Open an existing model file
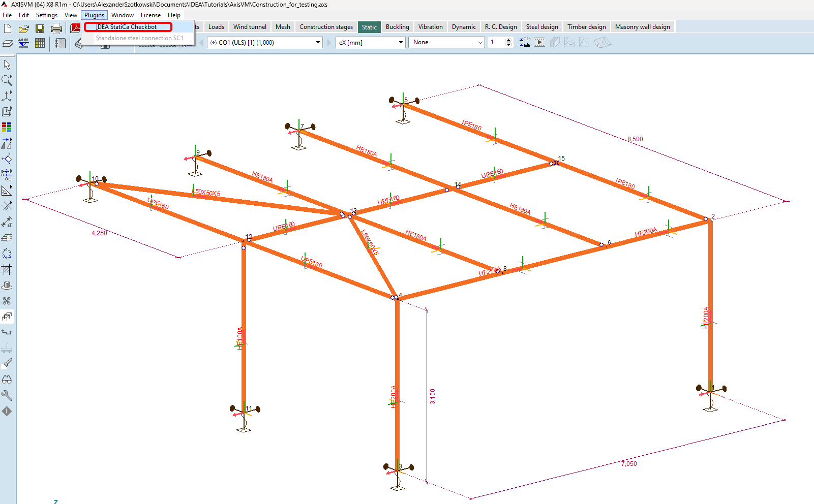Screen dimensions: 814x504 (x=24, y=28)
